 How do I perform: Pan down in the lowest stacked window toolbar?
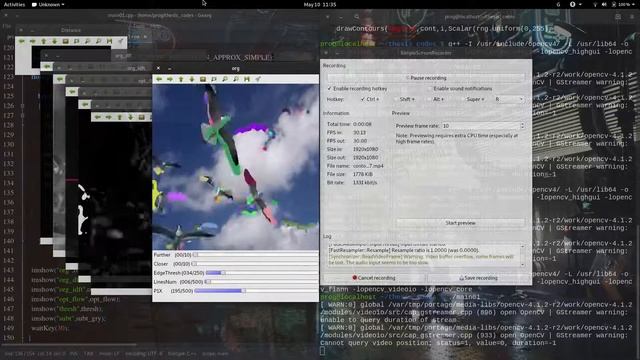[131, 117]
